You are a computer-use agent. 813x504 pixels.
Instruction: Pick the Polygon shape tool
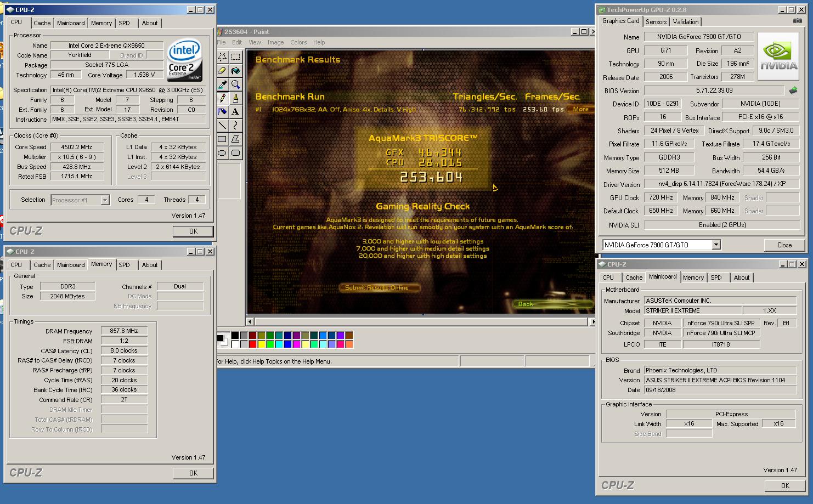236,139
